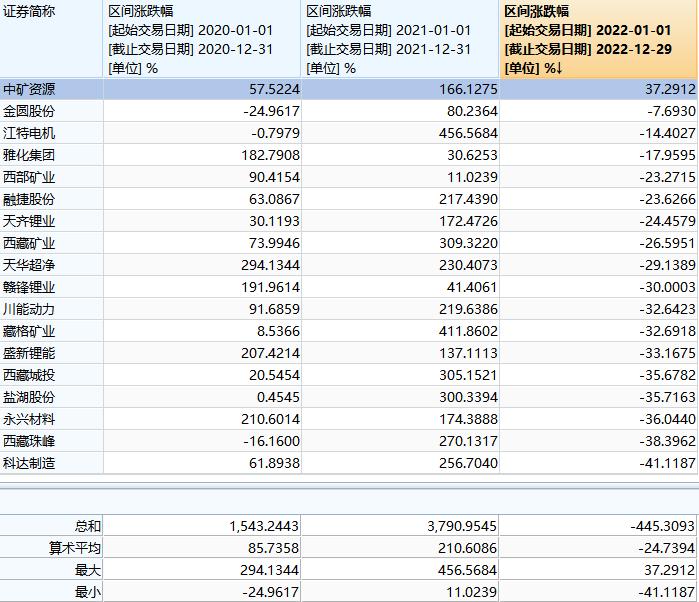Click the cell value -30.0003
699x602 pixels.
[x=667, y=287]
